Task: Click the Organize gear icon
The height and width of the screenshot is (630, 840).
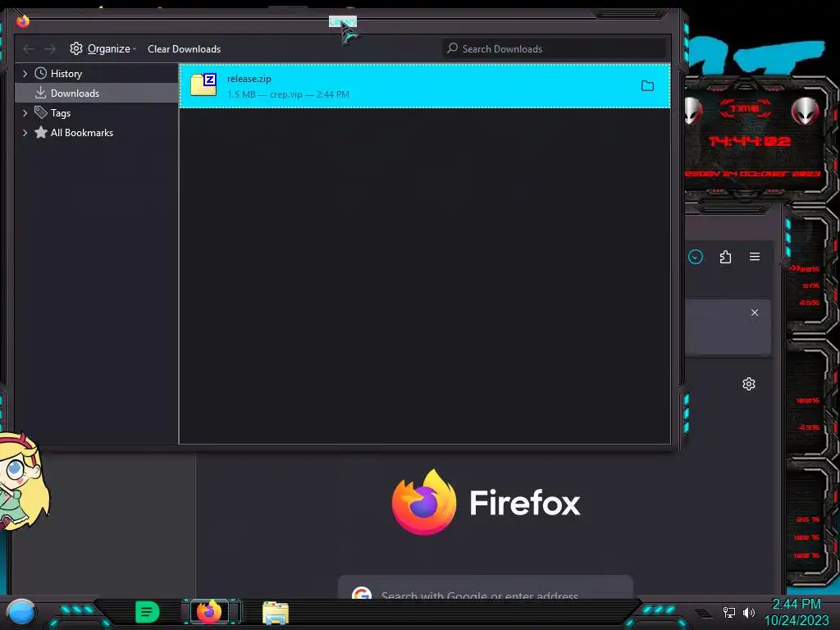Action: coord(76,48)
